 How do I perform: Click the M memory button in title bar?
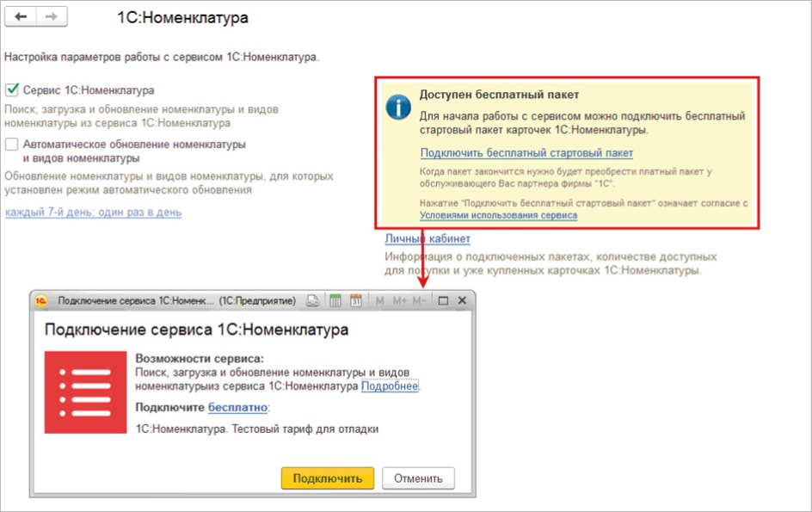pos(380,301)
